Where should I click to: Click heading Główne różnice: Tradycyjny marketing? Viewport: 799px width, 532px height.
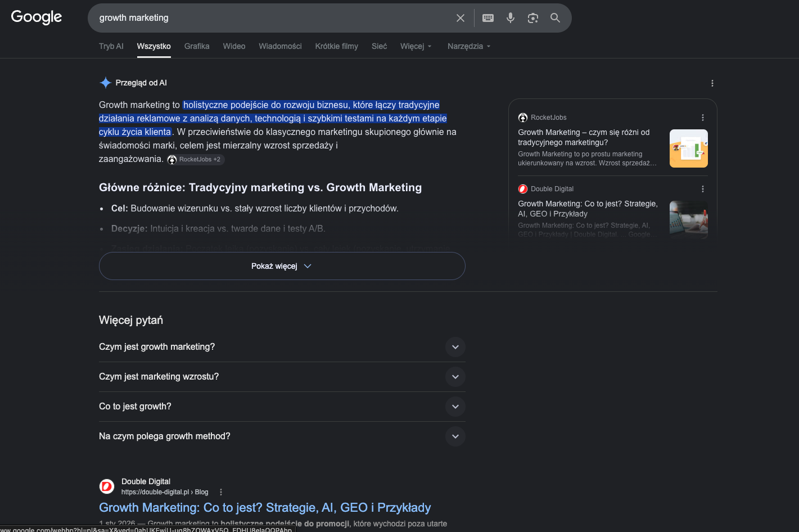tap(260, 187)
